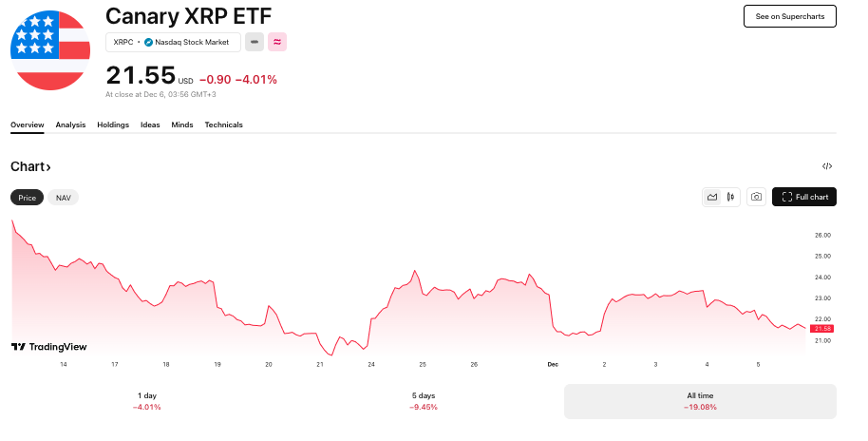Open the Holdings tab
This screenshot has height=441, width=868.
(113, 125)
